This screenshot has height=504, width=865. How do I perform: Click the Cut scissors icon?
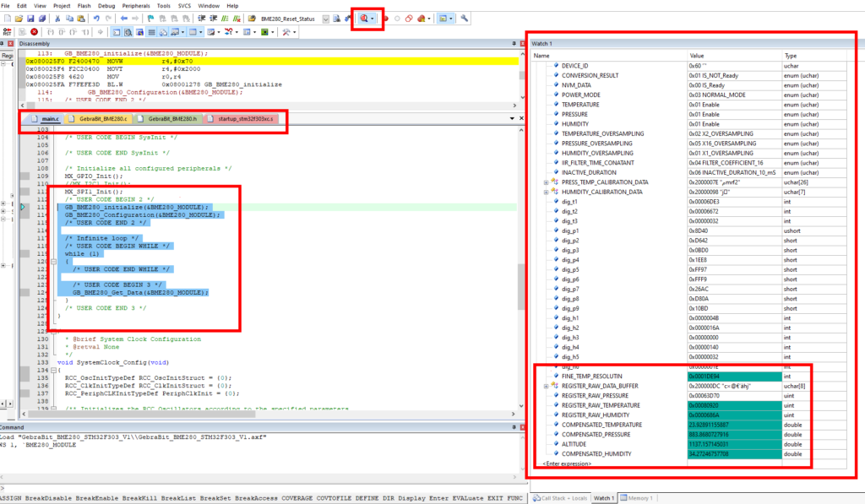[57, 19]
